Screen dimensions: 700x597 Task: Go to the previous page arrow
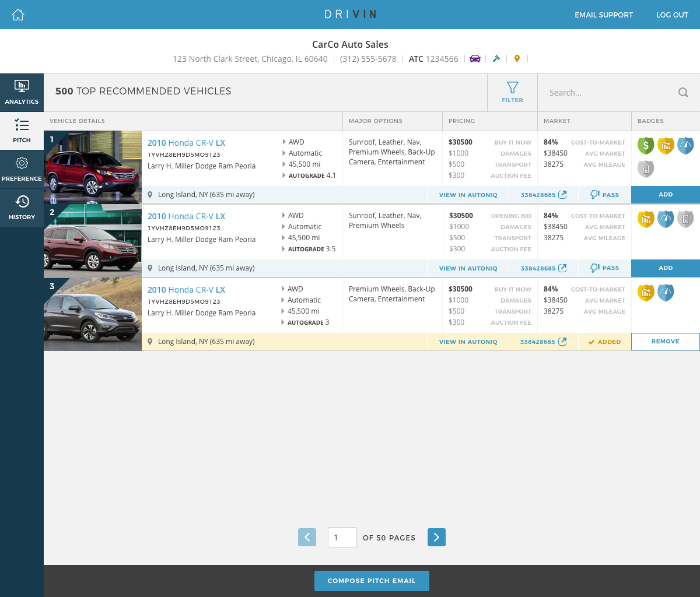[x=307, y=537]
